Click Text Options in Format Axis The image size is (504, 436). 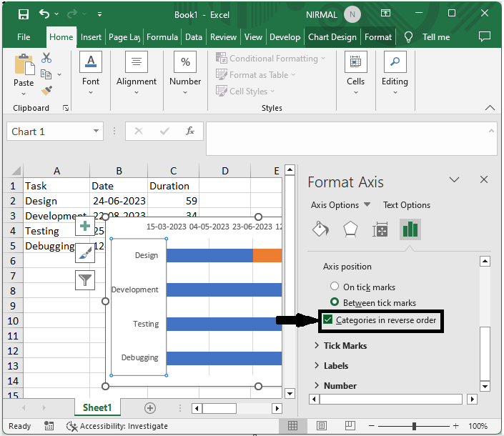[406, 205]
